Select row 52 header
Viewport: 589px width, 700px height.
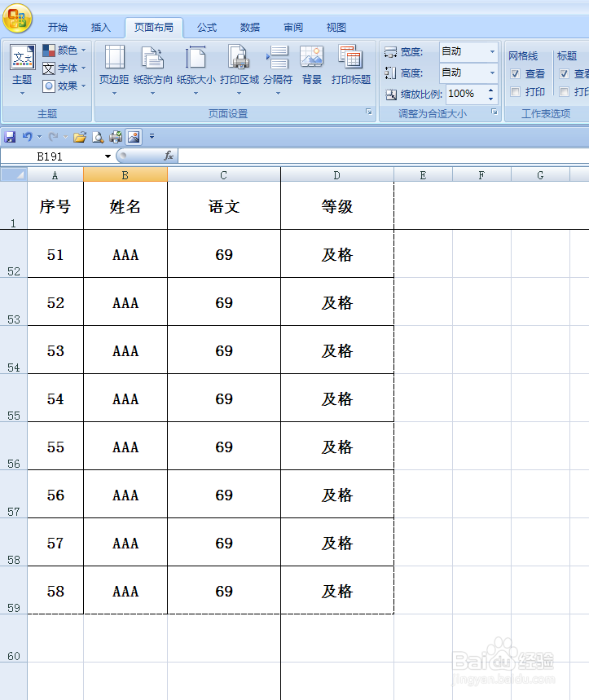pos(14,254)
